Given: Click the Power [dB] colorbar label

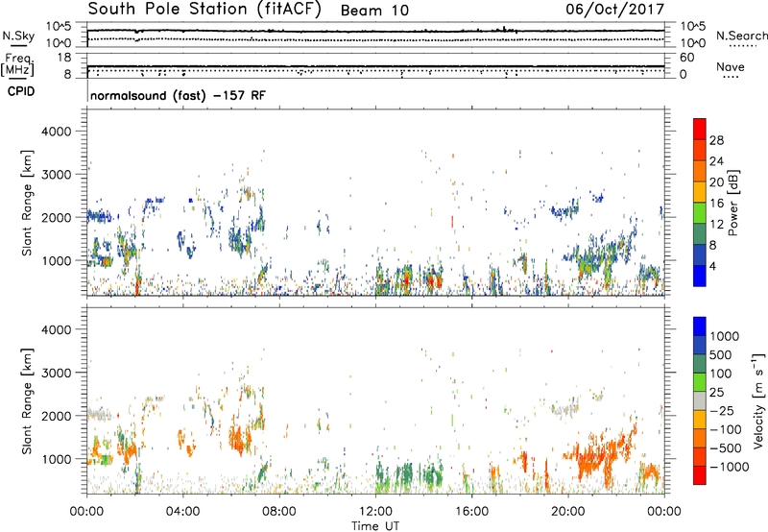Looking at the screenshot, I should pyautogui.click(x=733, y=203).
